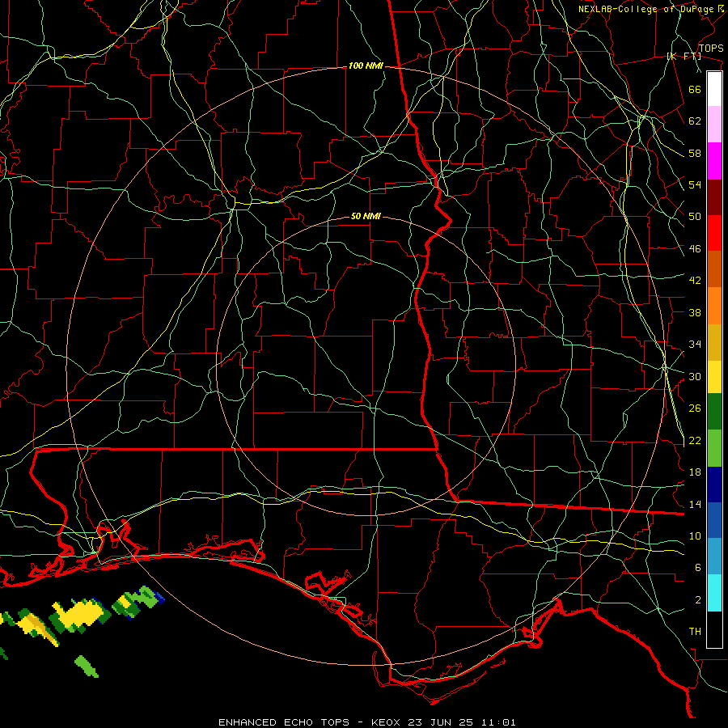Viewport: 728px width, 728px height.
Task: Click the '26' scale value
Action: (695, 408)
